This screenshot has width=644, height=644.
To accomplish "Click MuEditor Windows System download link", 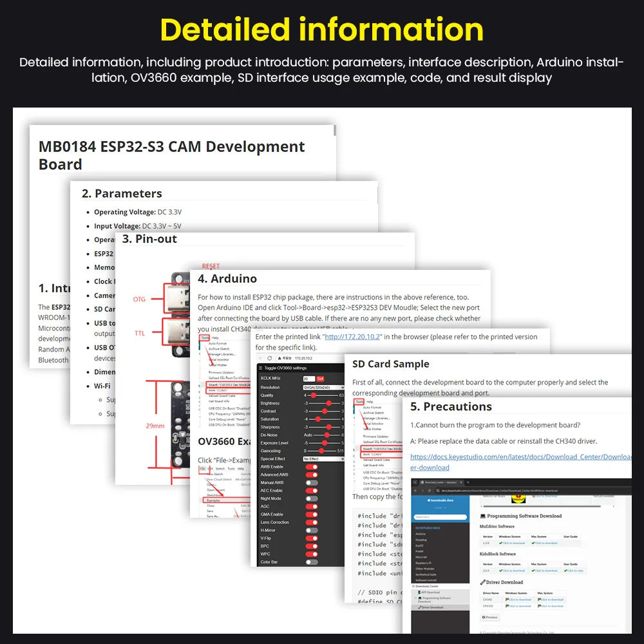I will tap(512, 543).
